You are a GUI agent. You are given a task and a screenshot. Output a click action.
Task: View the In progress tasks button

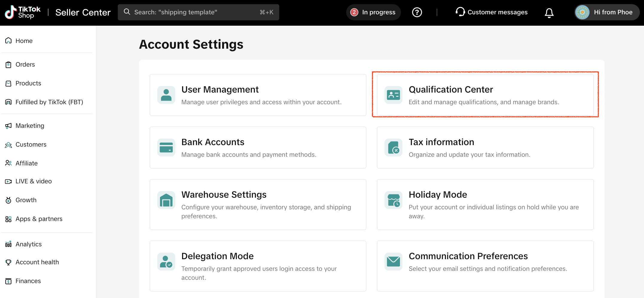pyautogui.click(x=373, y=12)
